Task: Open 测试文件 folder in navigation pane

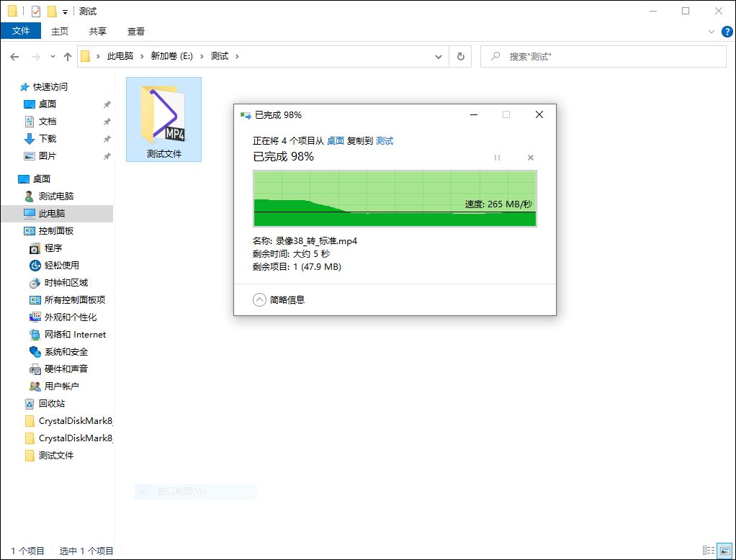Action: click(x=56, y=456)
